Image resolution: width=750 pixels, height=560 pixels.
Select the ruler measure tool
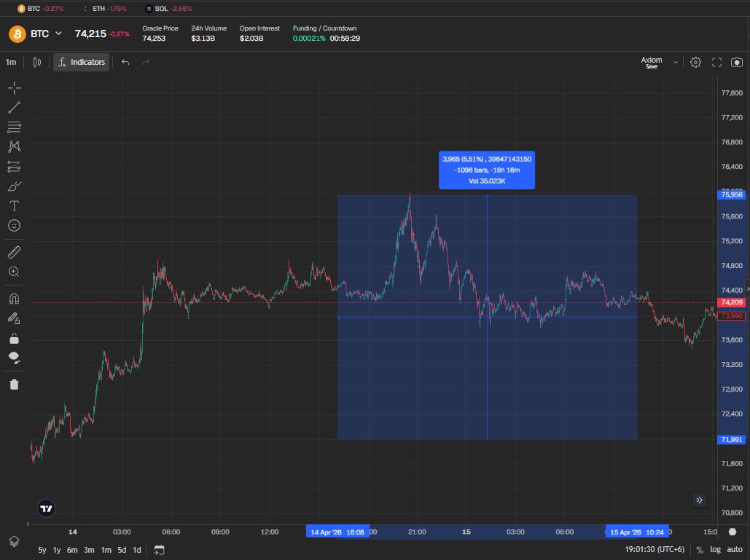point(15,252)
